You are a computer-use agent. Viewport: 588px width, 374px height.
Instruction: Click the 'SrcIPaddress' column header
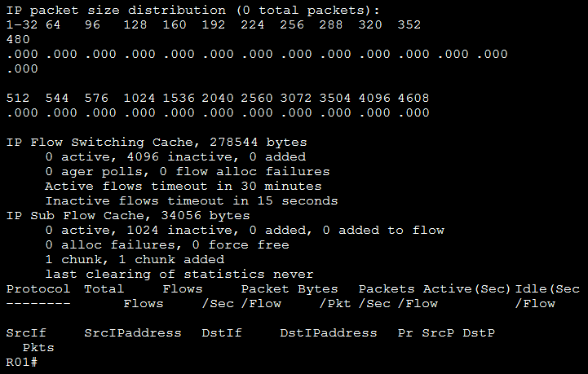(124, 333)
